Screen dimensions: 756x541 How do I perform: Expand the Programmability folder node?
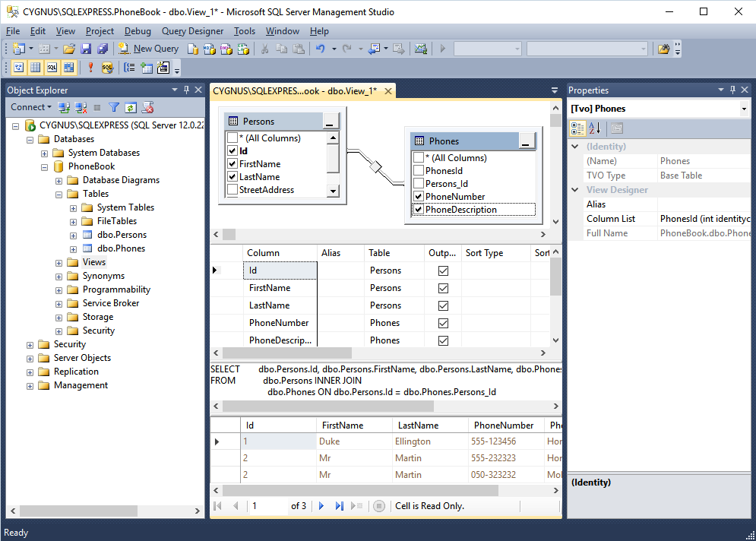[59, 290]
